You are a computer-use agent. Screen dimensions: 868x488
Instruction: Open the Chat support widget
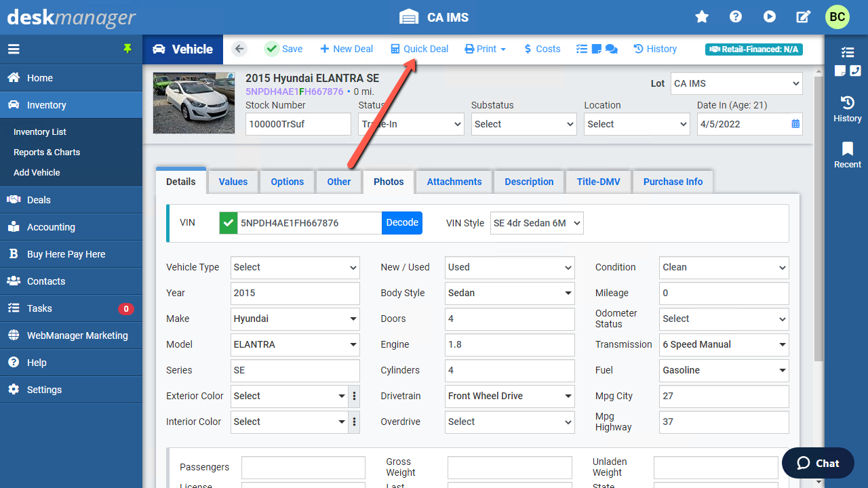(x=818, y=463)
